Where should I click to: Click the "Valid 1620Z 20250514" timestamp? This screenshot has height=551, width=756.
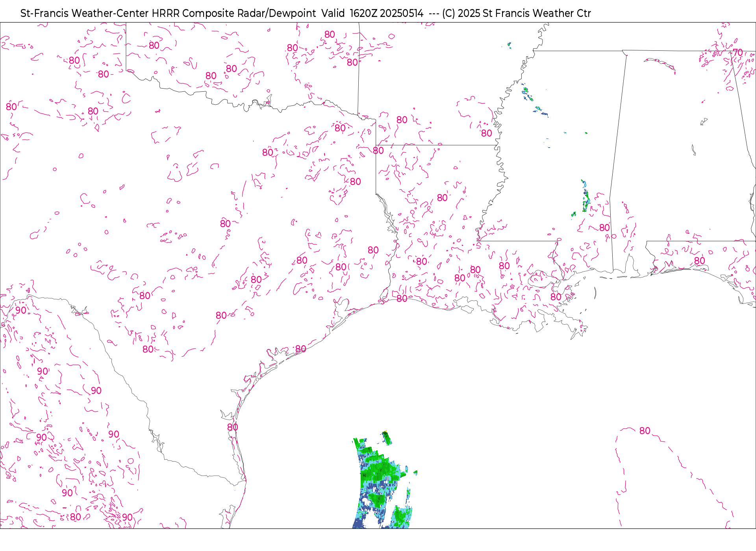pyautogui.click(x=372, y=13)
